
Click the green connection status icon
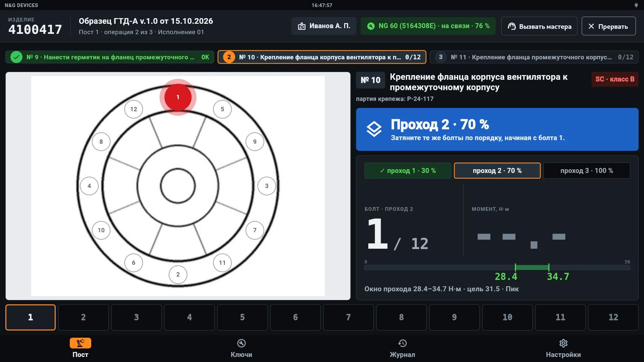371,26
